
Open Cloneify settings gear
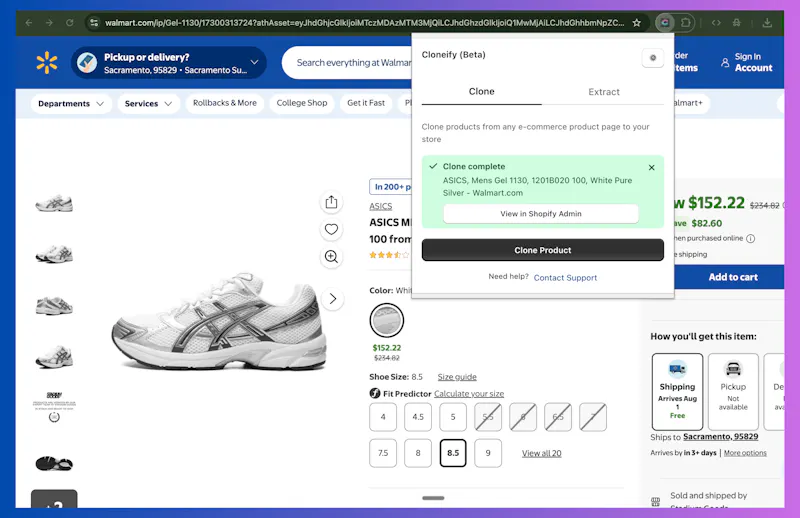(x=653, y=58)
